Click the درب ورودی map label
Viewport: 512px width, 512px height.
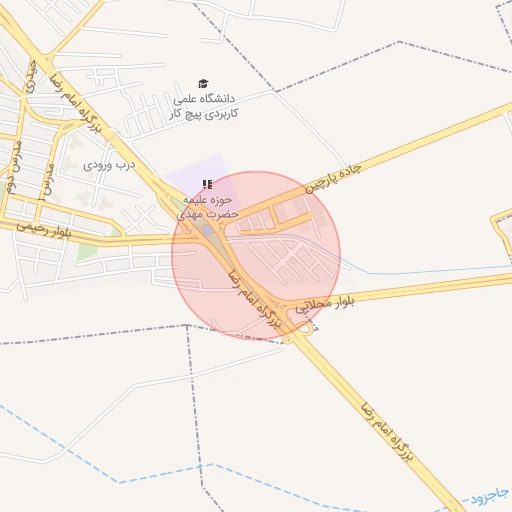pos(109,165)
